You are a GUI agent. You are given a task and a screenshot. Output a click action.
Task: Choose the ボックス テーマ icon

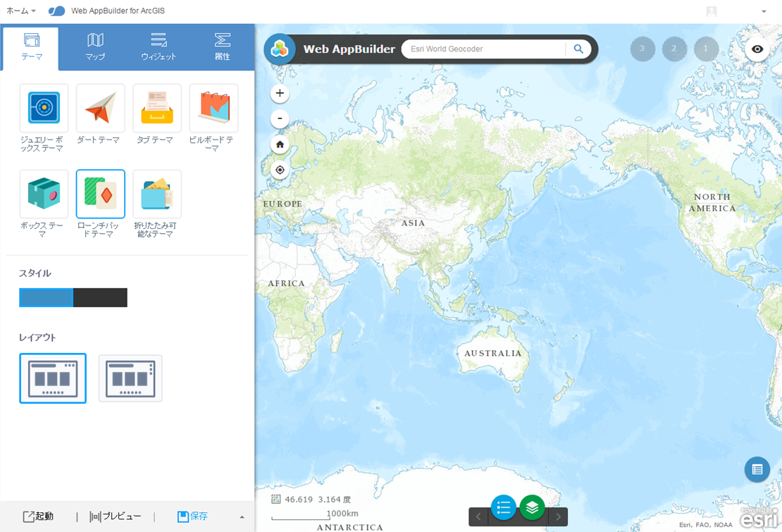[x=44, y=194]
